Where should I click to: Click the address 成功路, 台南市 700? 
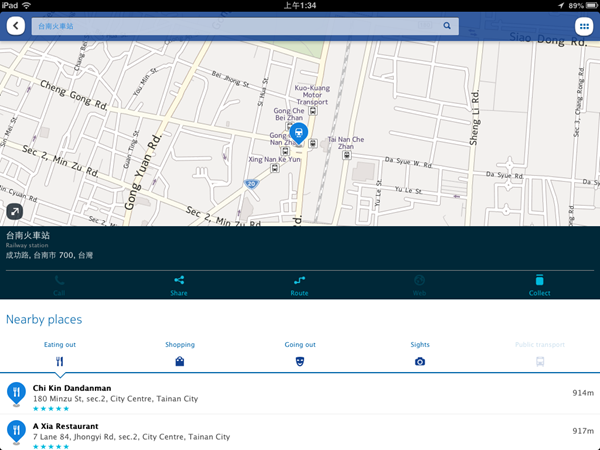pyautogui.click(x=49, y=255)
